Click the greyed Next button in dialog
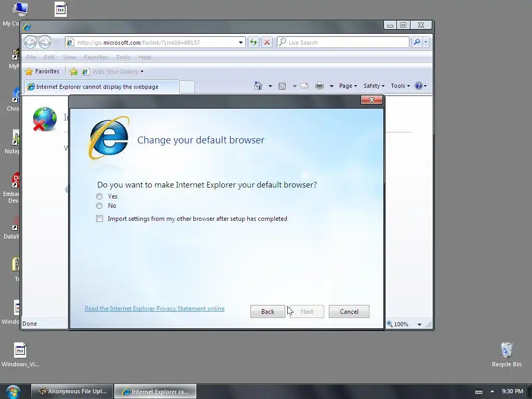532x399 pixels. tap(307, 312)
